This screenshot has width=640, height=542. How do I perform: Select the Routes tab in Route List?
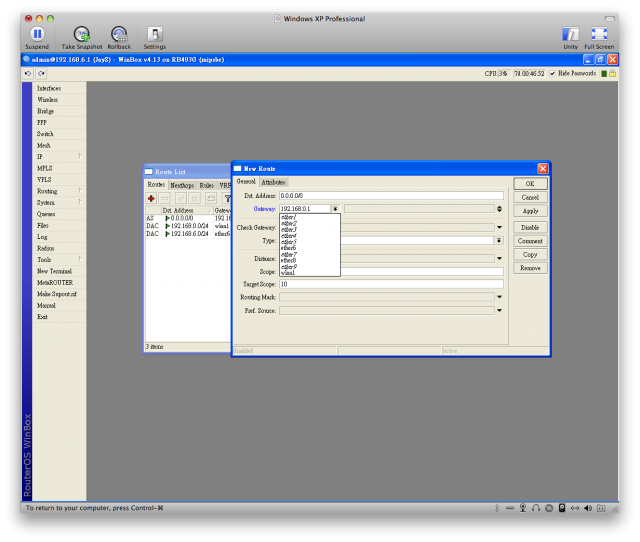coord(156,185)
